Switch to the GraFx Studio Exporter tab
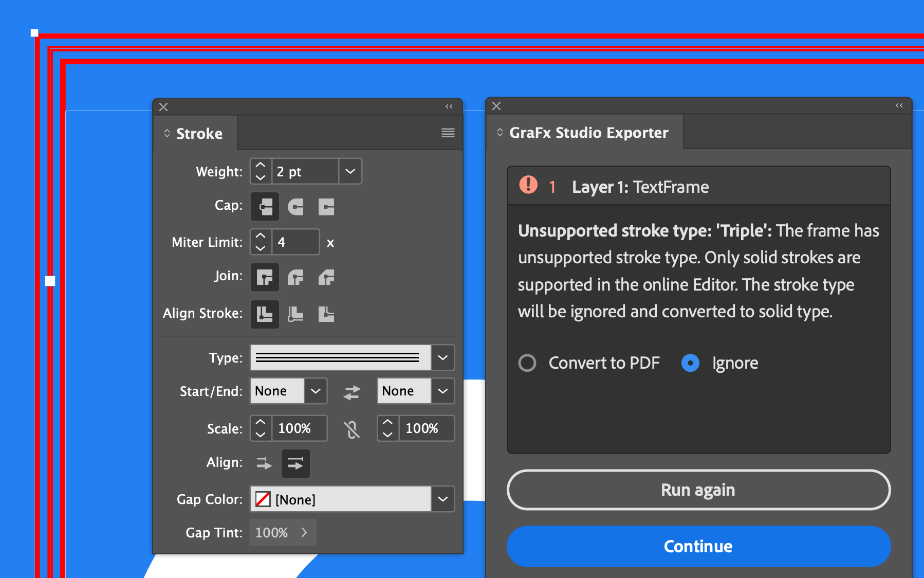Viewport: 924px width, 578px height. click(x=584, y=132)
